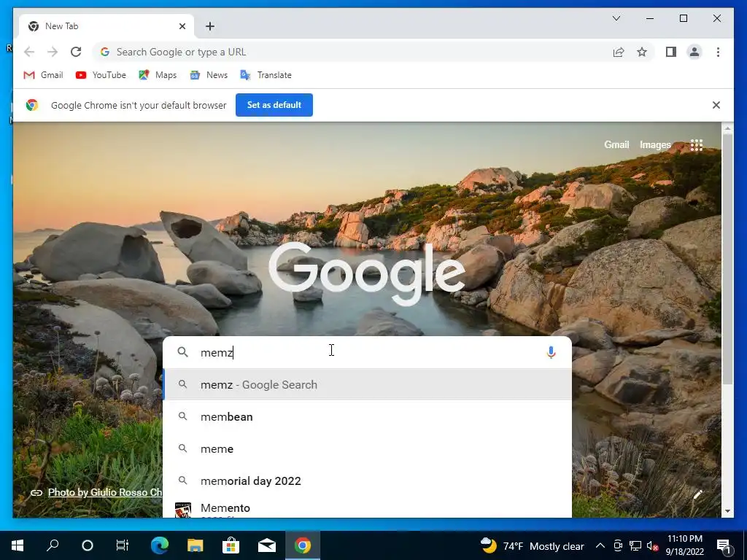Click the Google search box with memz
The image size is (747, 560).
367,352
